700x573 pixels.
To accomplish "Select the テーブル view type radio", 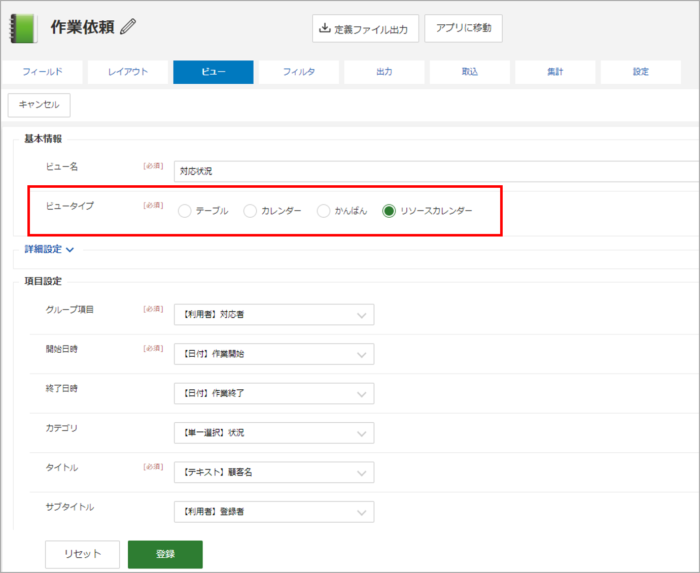I will pos(184,211).
